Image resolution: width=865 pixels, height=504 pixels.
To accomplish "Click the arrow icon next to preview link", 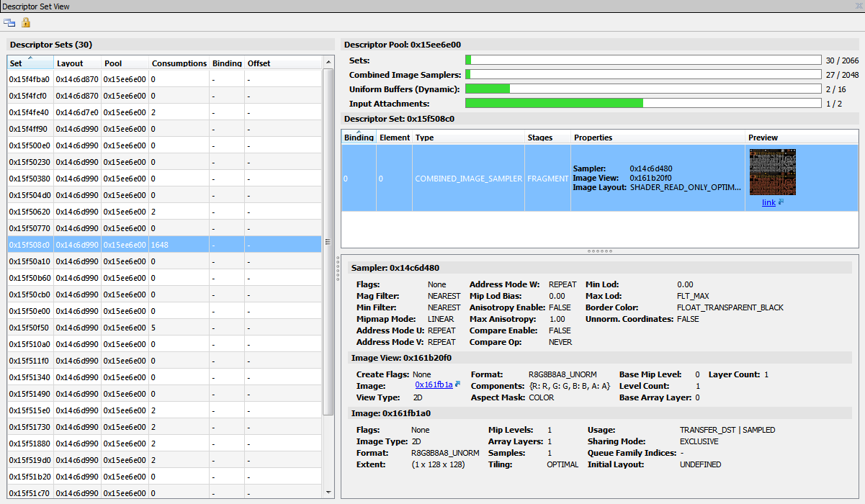I will [781, 202].
